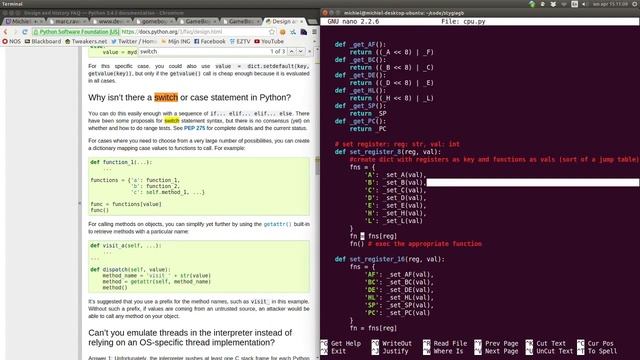640x360 pixels.
Task: Click the 'PC': _set_PC(val) line in nano
Action: pyautogui.click(x=397, y=313)
